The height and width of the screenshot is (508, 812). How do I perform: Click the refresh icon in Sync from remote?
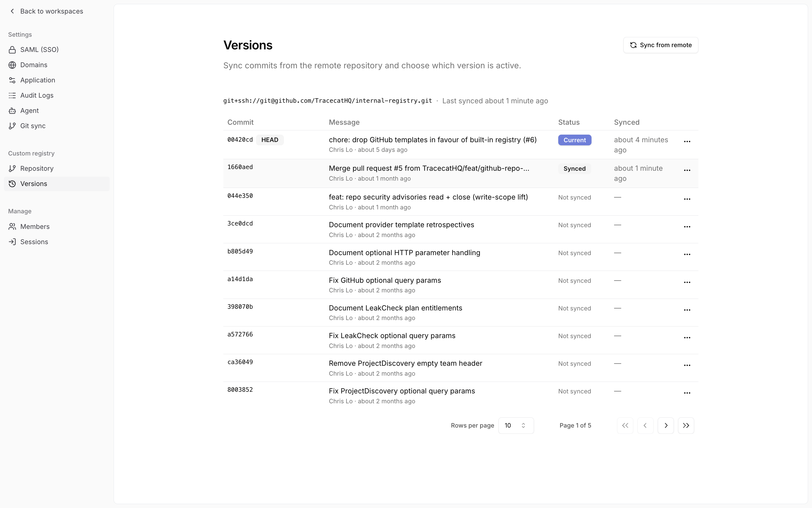click(x=633, y=45)
